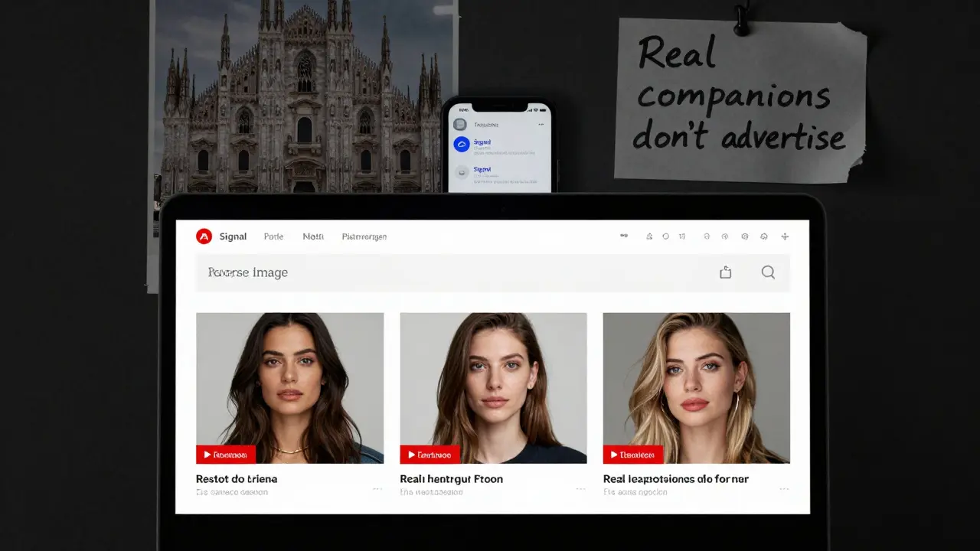Click the red A logo in the header
This screenshot has height=551, width=980.
click(x=203, y=236)
